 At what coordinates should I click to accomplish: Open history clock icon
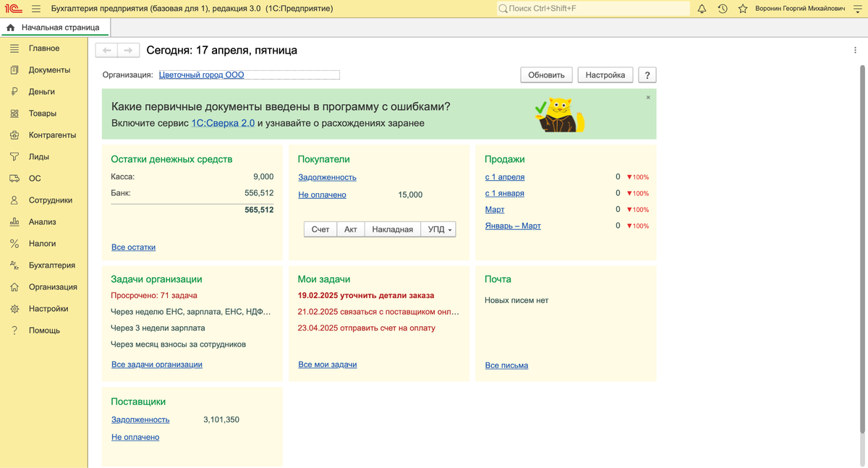[723, 9]
